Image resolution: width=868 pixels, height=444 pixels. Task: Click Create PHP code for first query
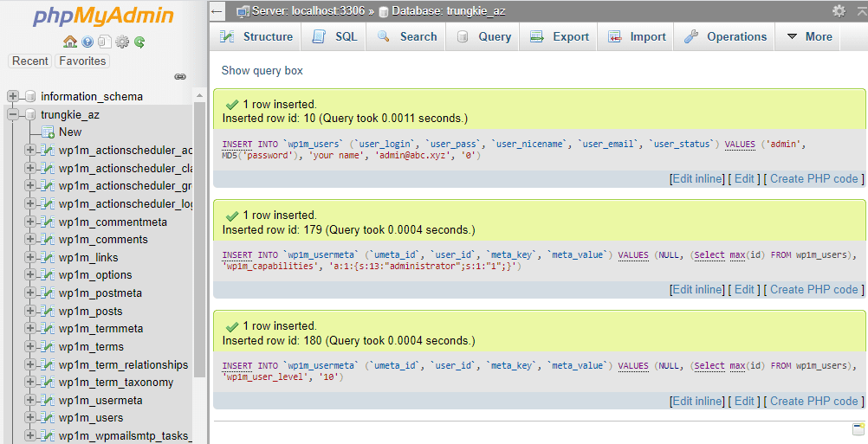click(813, 178)
